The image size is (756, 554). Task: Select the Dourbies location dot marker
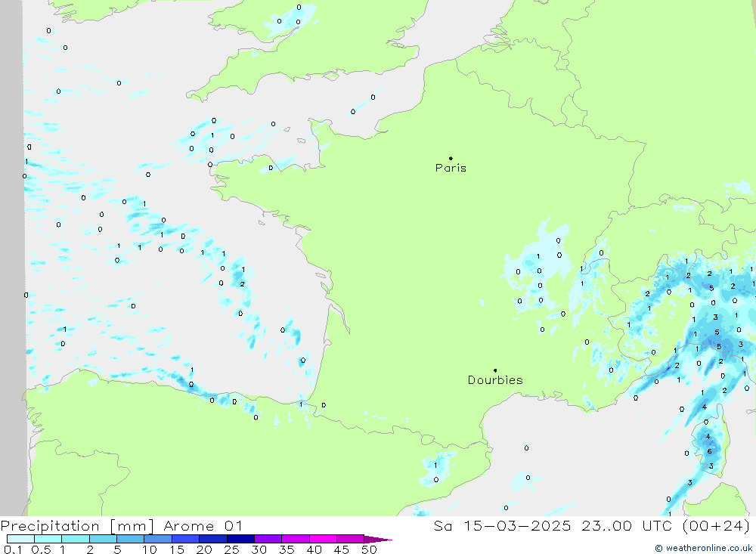point(495,370)
